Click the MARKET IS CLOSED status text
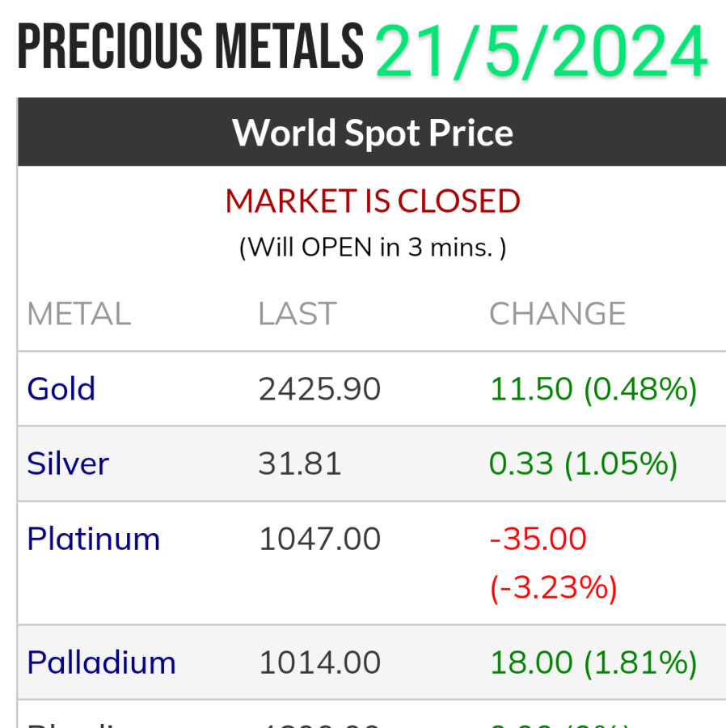The image size is (726, 728). [372, 201]
